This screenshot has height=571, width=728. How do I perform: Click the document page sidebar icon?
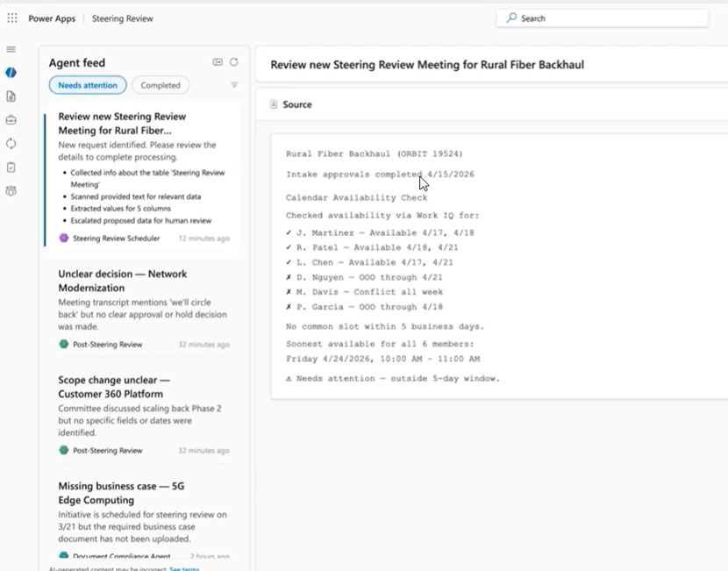pos(11,96)
